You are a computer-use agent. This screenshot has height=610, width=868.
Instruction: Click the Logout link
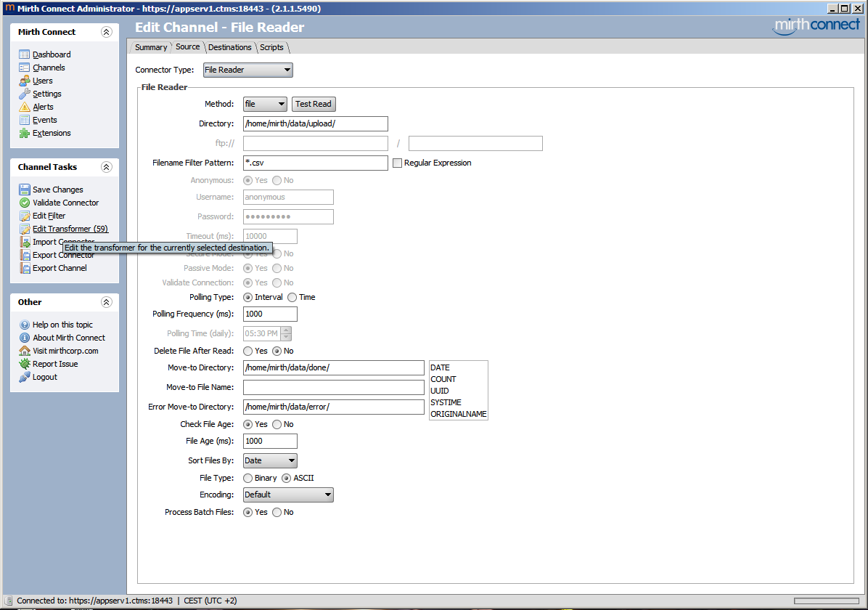45,378
